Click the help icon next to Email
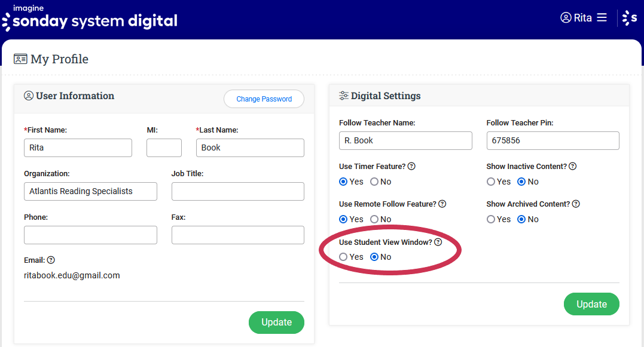 coord(51,260)
